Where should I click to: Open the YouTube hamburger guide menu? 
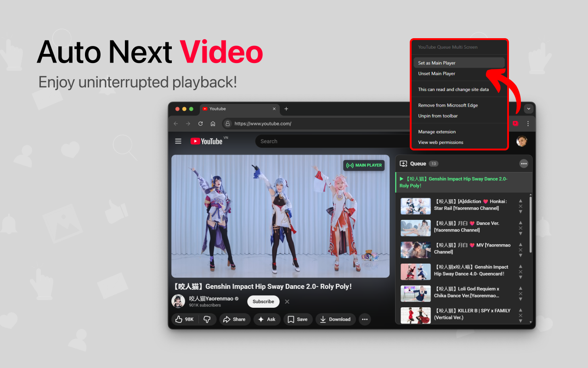(x=178, y=141)
